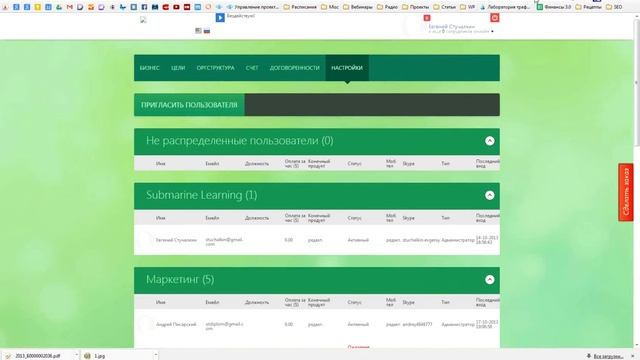Open the red notifications icon in the header
This screenshot has height=360, width=640.
[427, 18]
